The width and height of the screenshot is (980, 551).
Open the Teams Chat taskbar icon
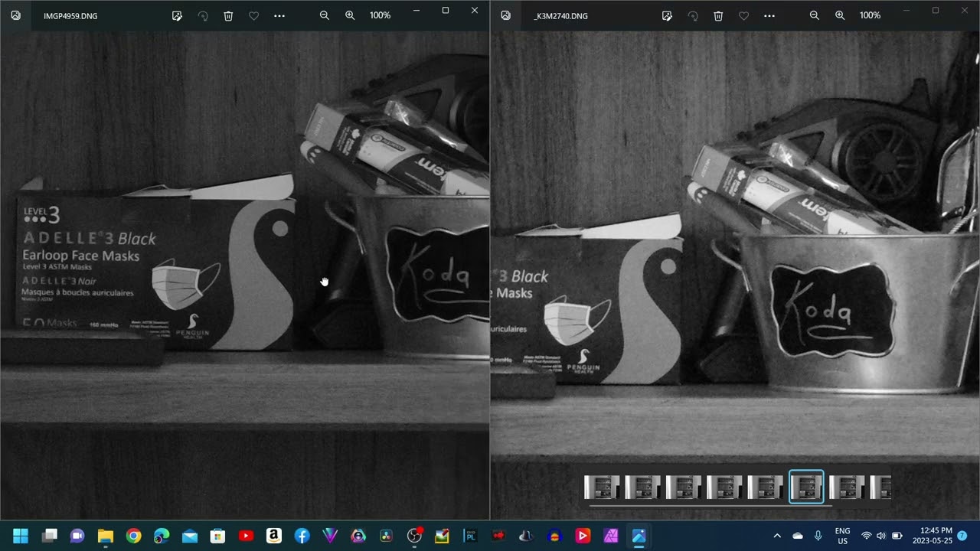click(x=77, y=536)
